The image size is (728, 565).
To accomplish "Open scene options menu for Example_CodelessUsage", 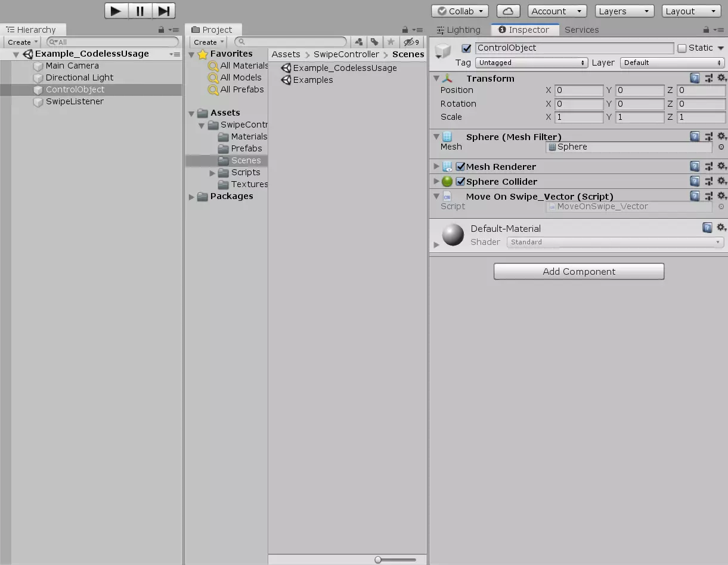I will tap(175, 54).
